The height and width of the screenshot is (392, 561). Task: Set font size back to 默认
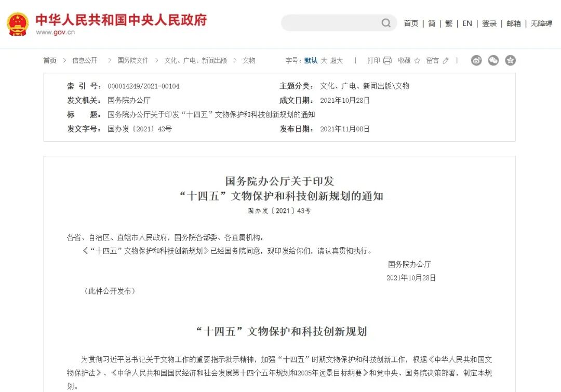pos(310,60)
